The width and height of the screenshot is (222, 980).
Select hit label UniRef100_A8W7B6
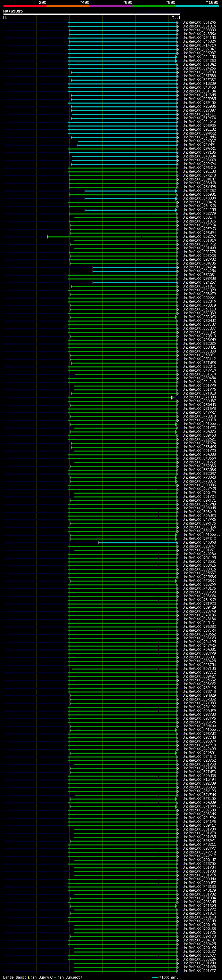click(199, 263)
